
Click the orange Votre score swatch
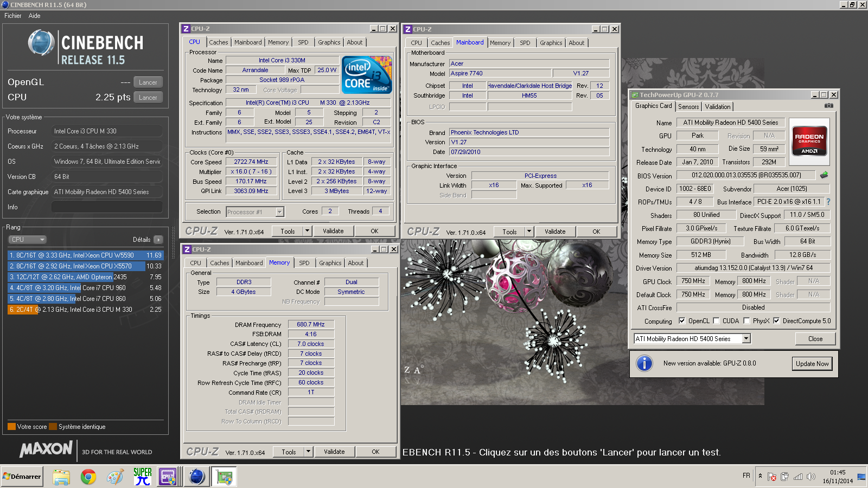pyautogui.click(x=11, y=427)
